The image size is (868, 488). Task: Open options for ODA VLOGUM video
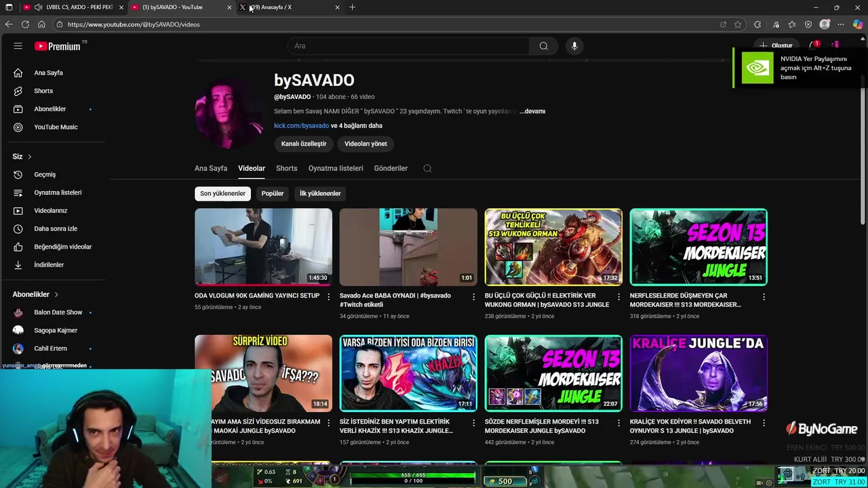click(x=329, y=297)
